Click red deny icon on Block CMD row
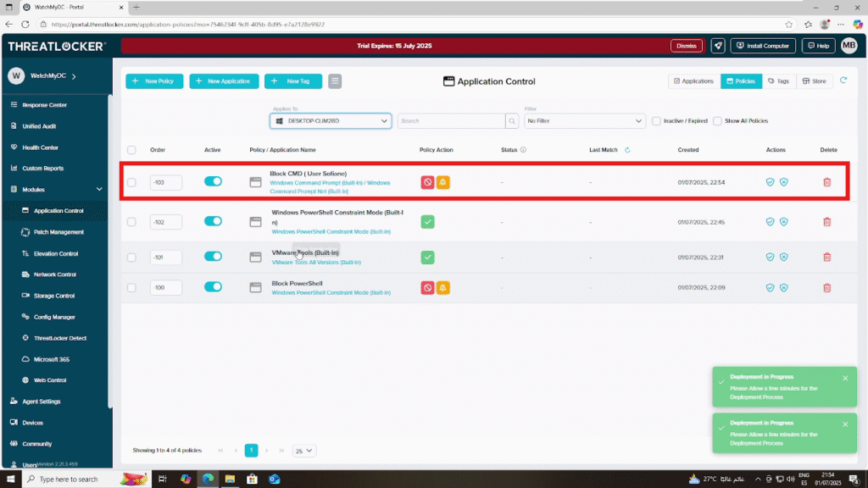Viewport: 868px width, 488px height. click(x=427, y=182)
